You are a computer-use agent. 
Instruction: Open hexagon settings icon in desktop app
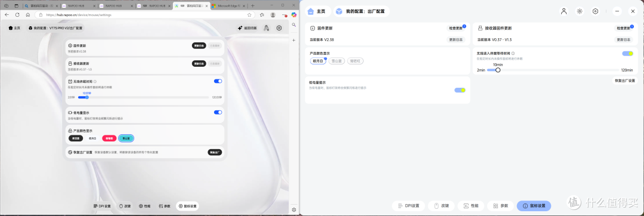[x=595, y=11]
